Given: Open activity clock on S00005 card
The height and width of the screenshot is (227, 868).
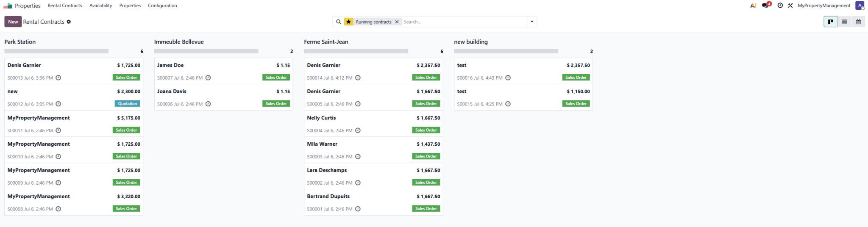Looking at the screenshot, I should pyautogui.click(x=358, y=104).
